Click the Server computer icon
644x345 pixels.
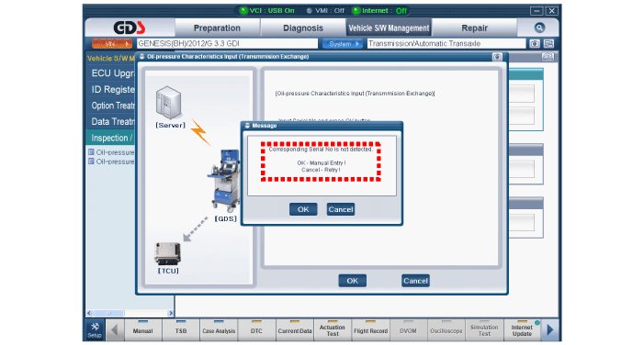pyautogui.click(x=168, y=103)
